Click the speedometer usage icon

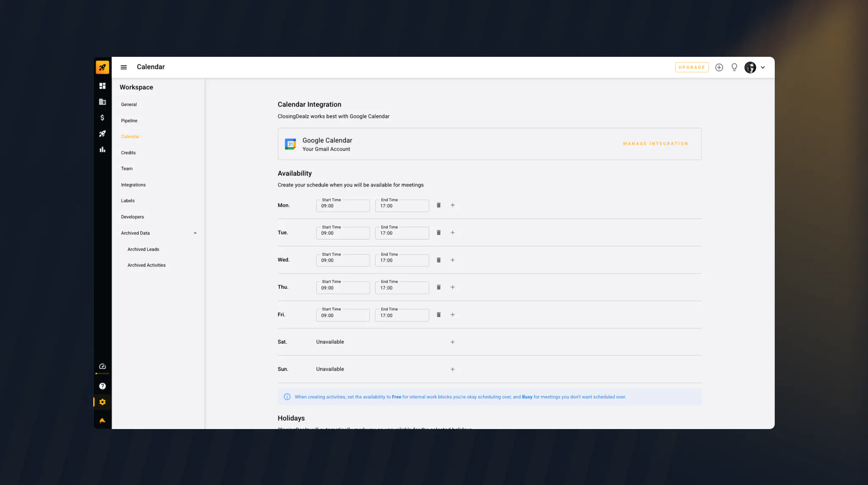[x=102, y=366]
